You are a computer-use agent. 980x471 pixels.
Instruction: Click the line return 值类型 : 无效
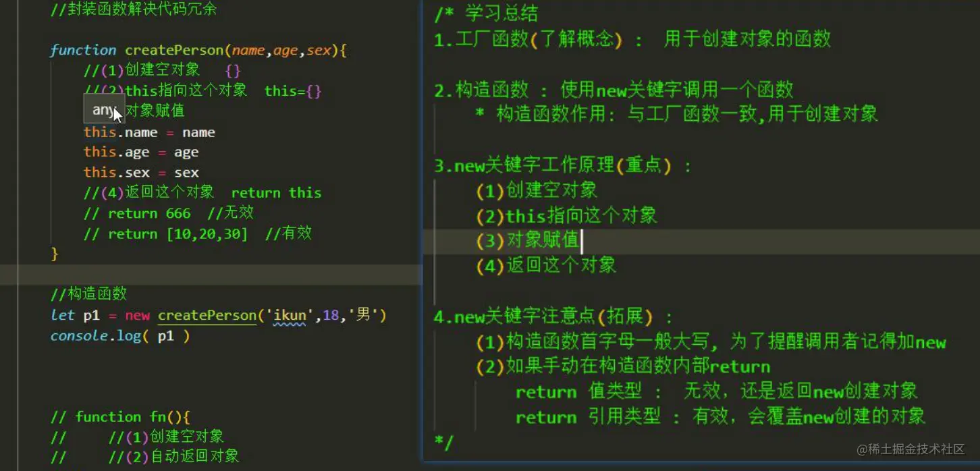tap(717, 391)
